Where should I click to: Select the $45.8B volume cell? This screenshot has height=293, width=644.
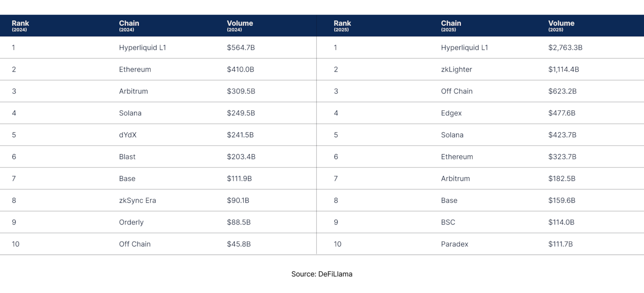click(239, 244)
